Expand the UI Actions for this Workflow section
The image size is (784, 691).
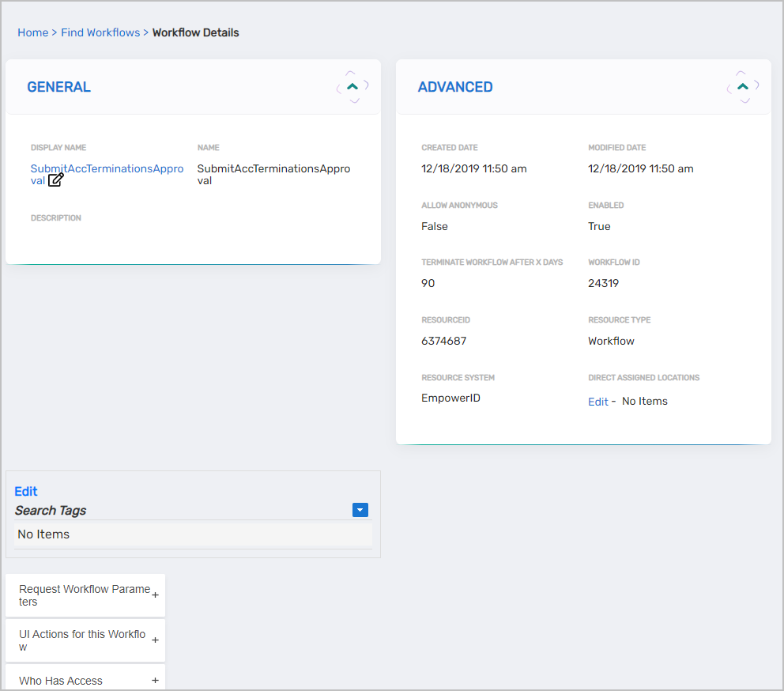click(82, 640)
